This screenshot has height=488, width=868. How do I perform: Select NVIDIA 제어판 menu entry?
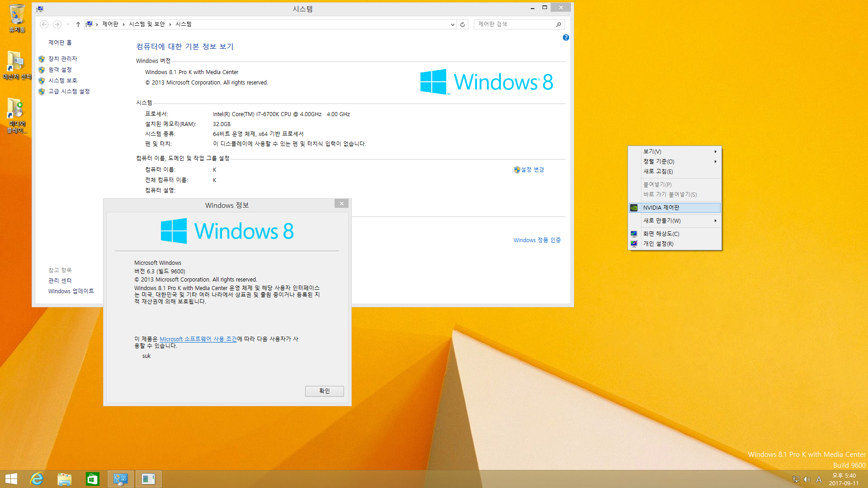pyautogui.click(x=675, y=208)
